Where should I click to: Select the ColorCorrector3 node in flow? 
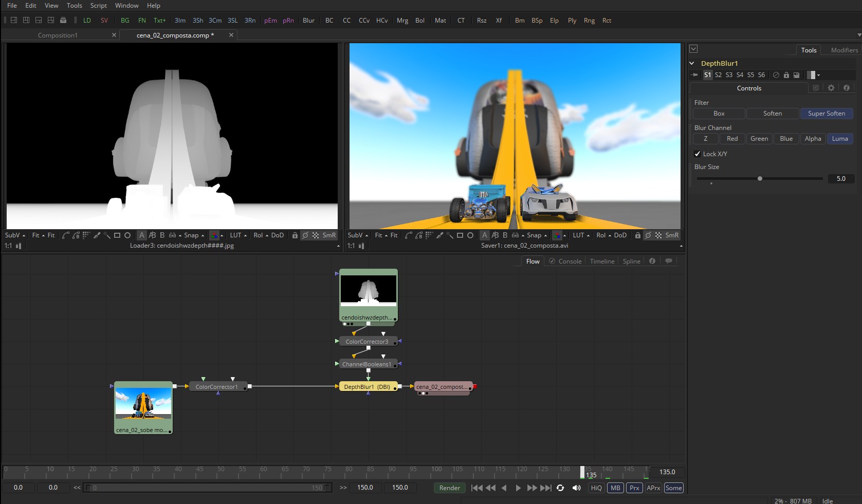click(367, 341)
